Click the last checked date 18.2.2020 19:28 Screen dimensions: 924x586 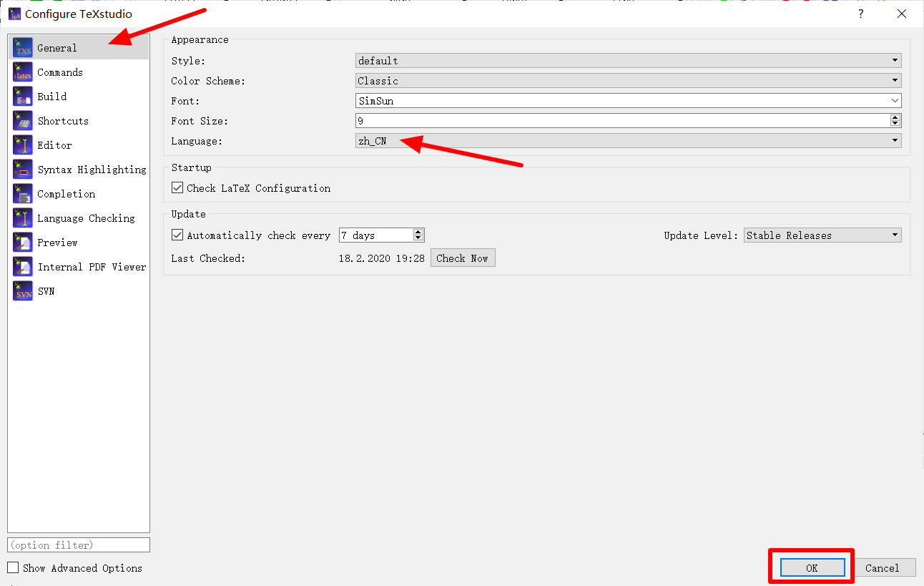click(382, 258)
